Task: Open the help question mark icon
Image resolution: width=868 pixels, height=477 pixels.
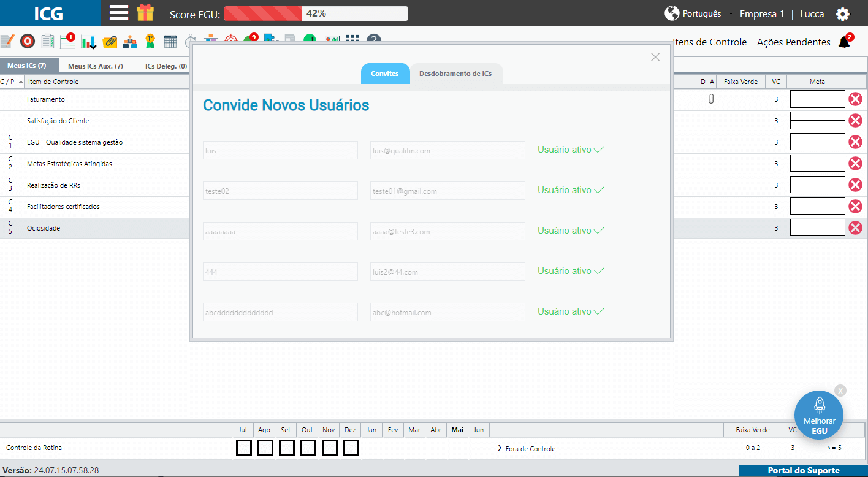Action: point(374,39)
